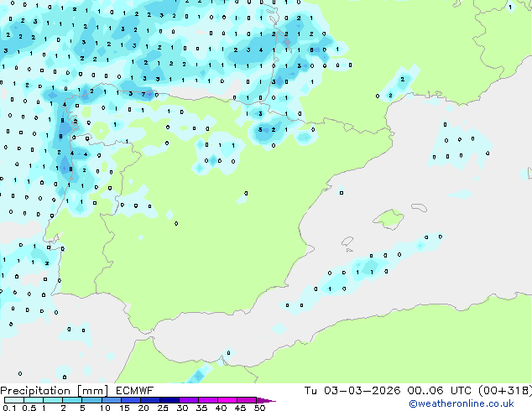Select the 5 to 10 mm legend swatch

click(x=91, y=400)
